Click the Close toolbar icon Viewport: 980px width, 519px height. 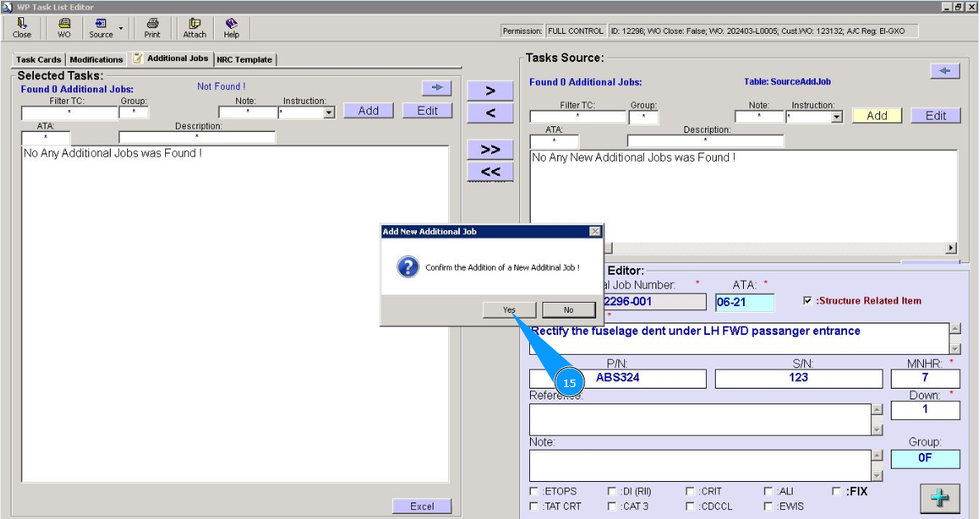[x=22, y=28]
